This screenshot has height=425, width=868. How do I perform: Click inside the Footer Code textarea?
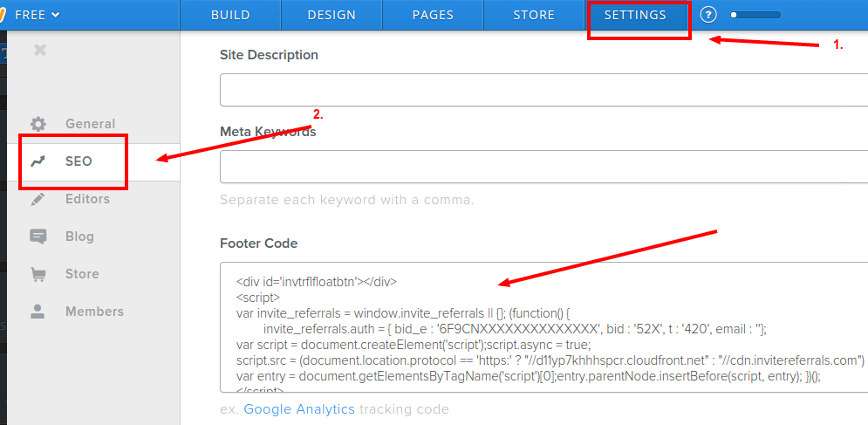541,328
